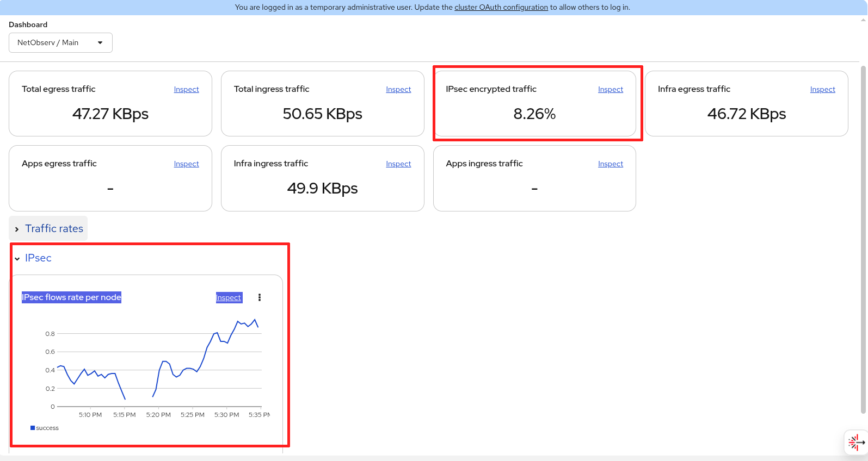
Task: Inspect the Infra egress traffic panel
Action: tap(822, 90)
